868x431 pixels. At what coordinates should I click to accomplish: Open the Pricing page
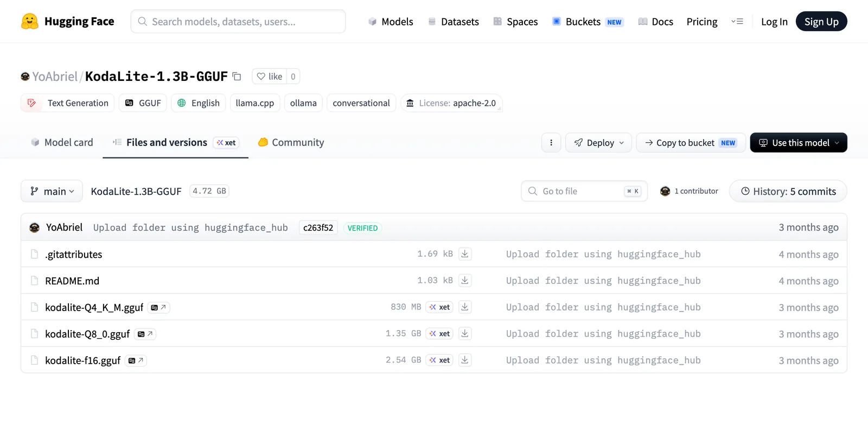coord(702,22)
